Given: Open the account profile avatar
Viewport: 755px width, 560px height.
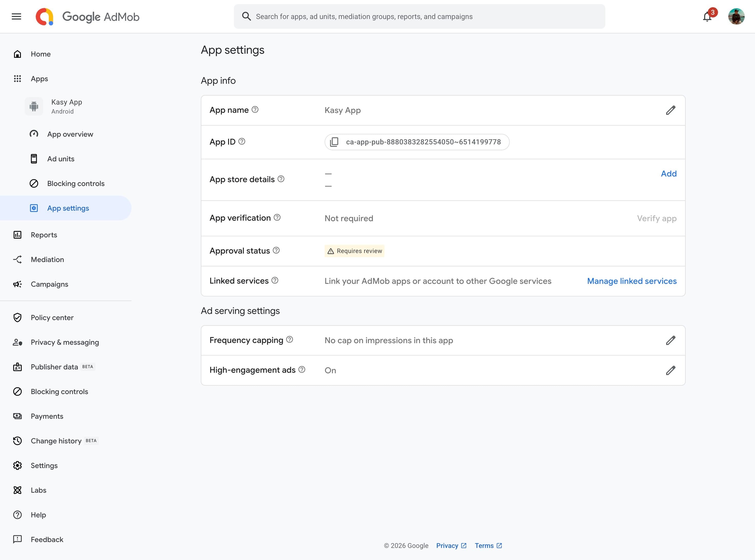Looking at the screenshot, I should tap(736, 17).
